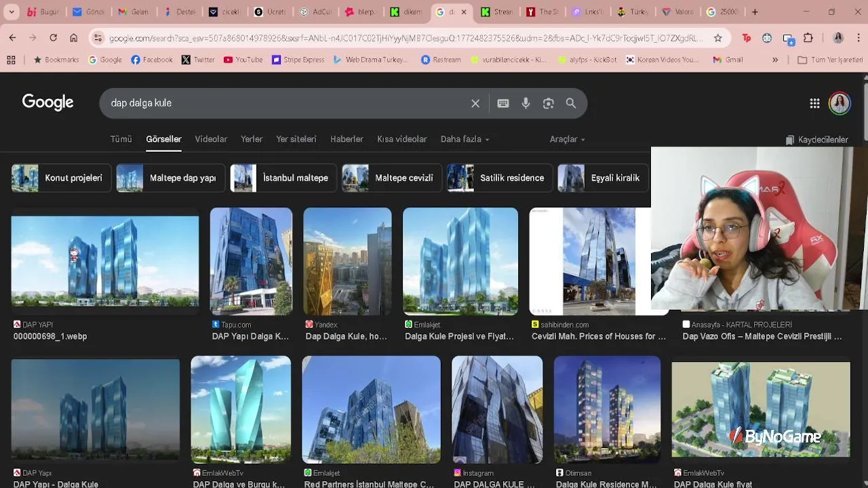The image size is (868, 488).
Task: Click the red Tp extension icon
Action: point(747,38)
